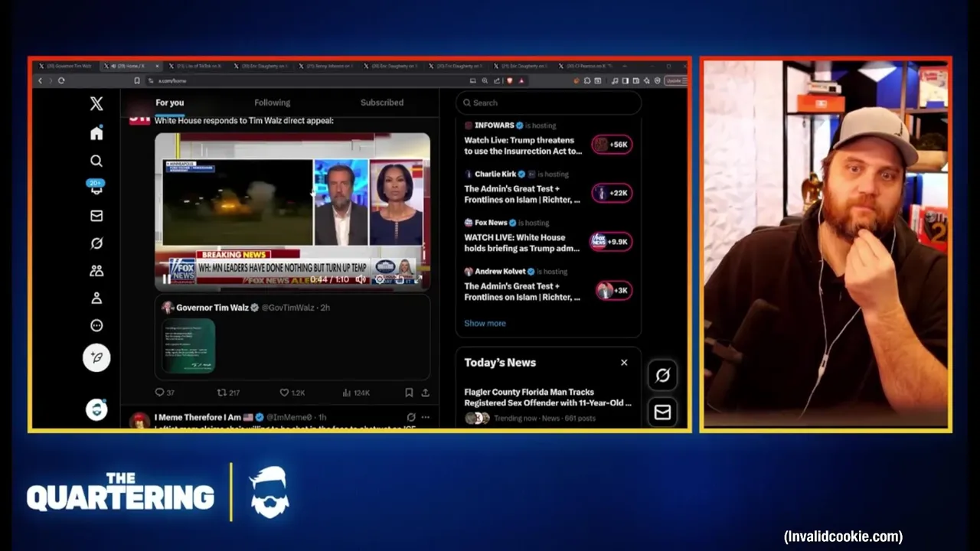Click the X logo in the sidebar
The width and height of the screenshot is (980, 551).
coord(96,104)
